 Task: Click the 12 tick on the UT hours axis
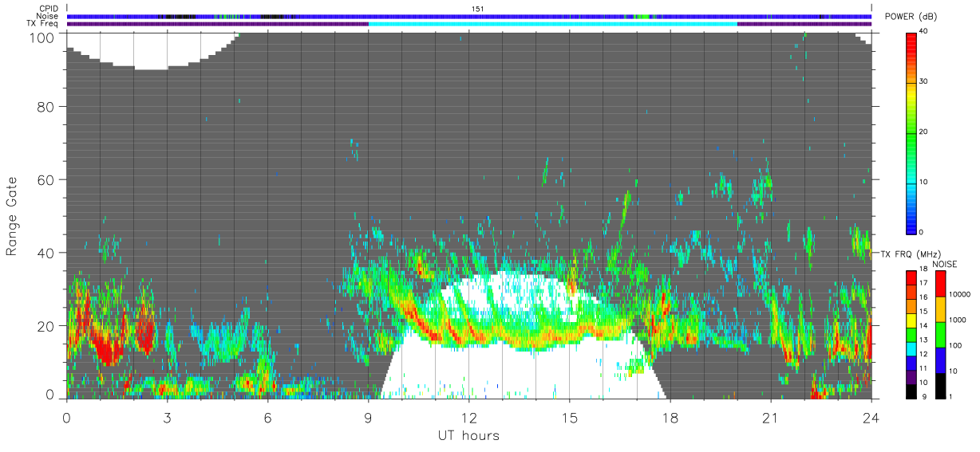click(x=468, y=417)
